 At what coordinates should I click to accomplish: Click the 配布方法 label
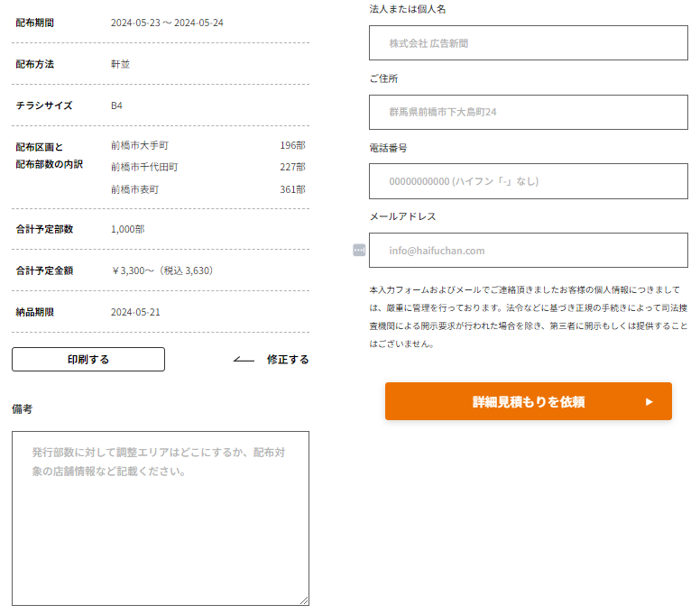(35, 64)
